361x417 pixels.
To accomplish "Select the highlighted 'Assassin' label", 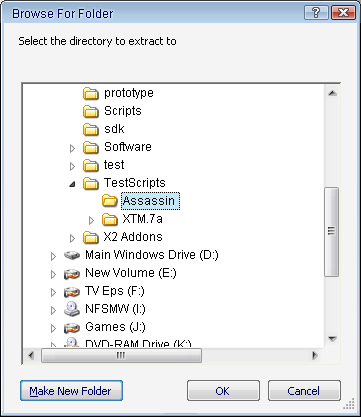I will pyautogui.click(x=150, y=201).
